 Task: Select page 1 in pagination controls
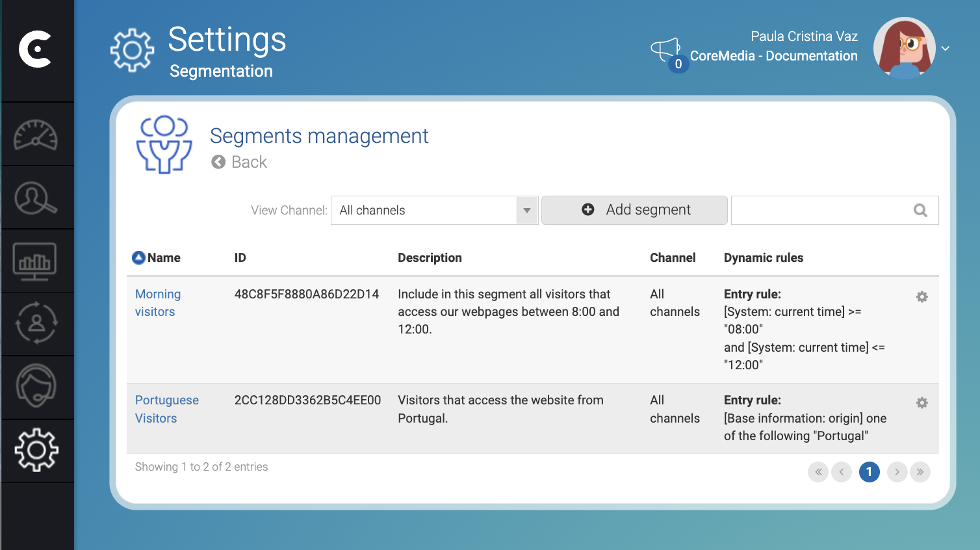(869, 472)
